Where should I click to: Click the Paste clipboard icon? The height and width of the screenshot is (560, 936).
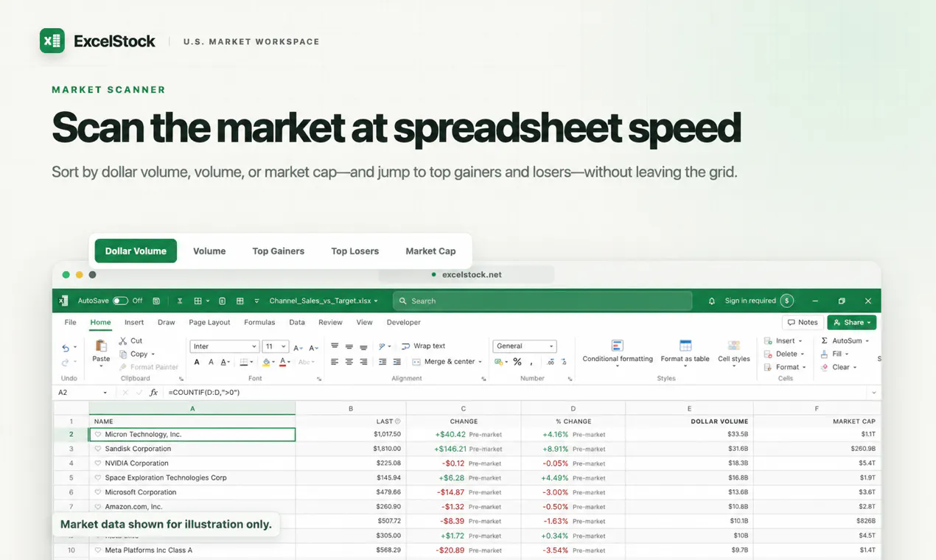pos(101,345)
